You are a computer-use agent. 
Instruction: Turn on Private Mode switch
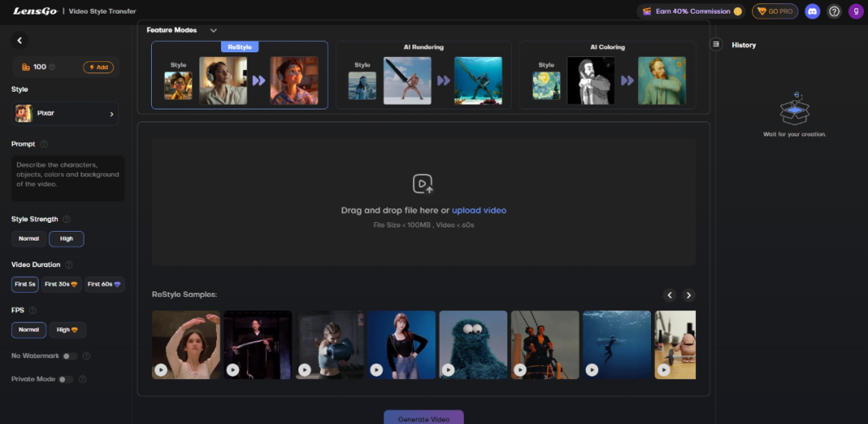pyautogui.click(x=66, y=379)
